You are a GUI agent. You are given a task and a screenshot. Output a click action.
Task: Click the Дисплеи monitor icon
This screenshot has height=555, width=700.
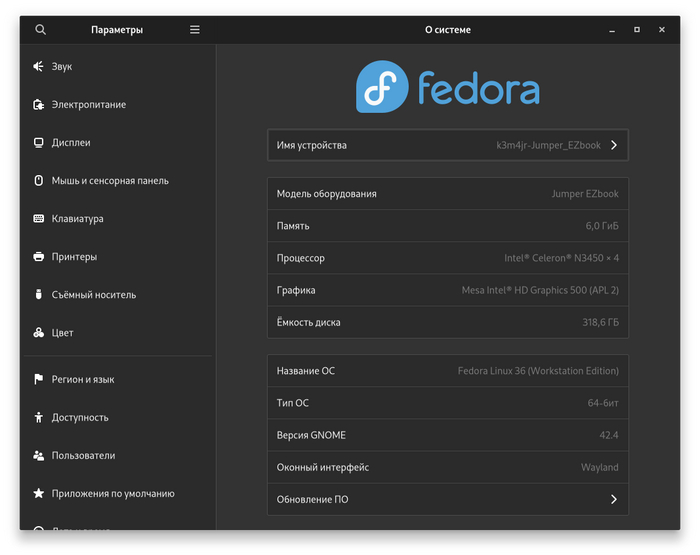38,143
